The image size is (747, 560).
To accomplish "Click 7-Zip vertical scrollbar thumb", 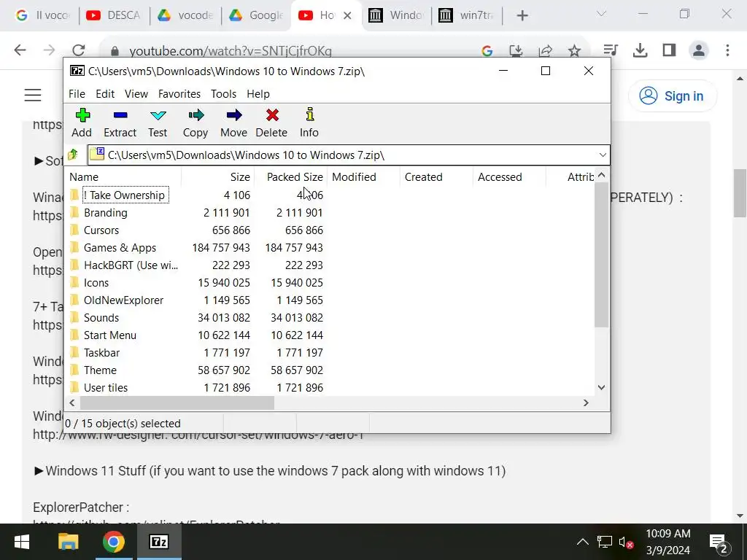I will (x=601, y=254).
